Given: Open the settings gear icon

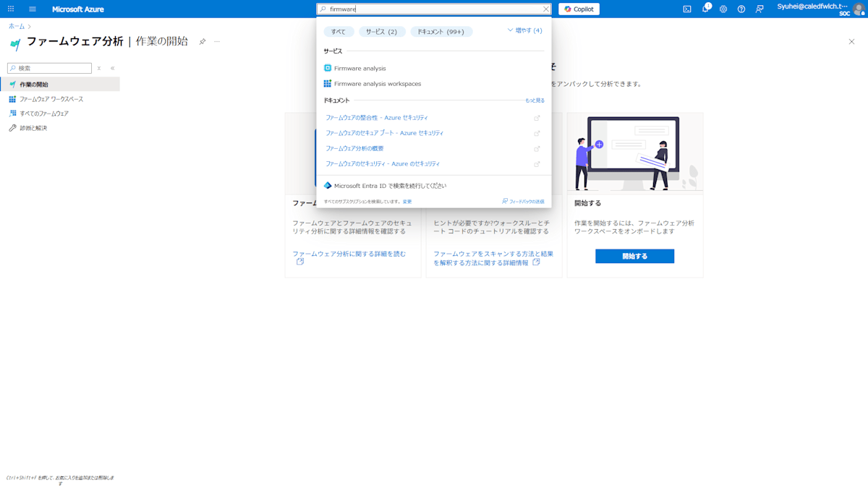Looking at the screenshot, I should pos(723,9).
